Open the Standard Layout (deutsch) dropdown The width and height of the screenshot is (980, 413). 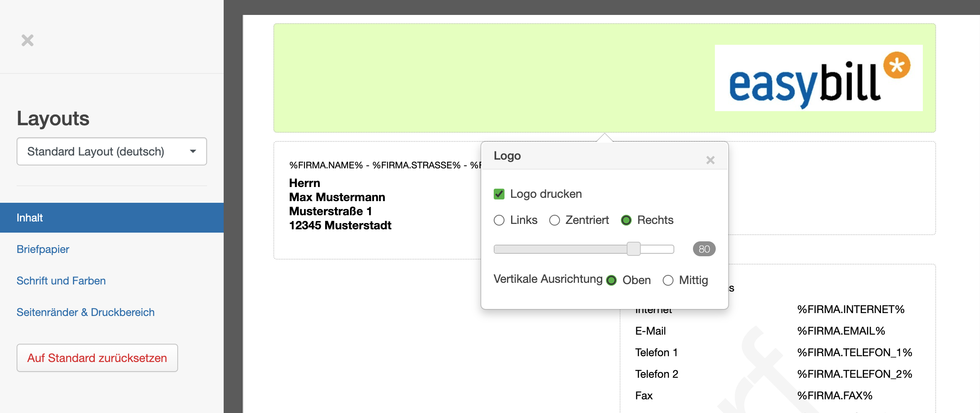pyautogui.click(x=112, y=151)
